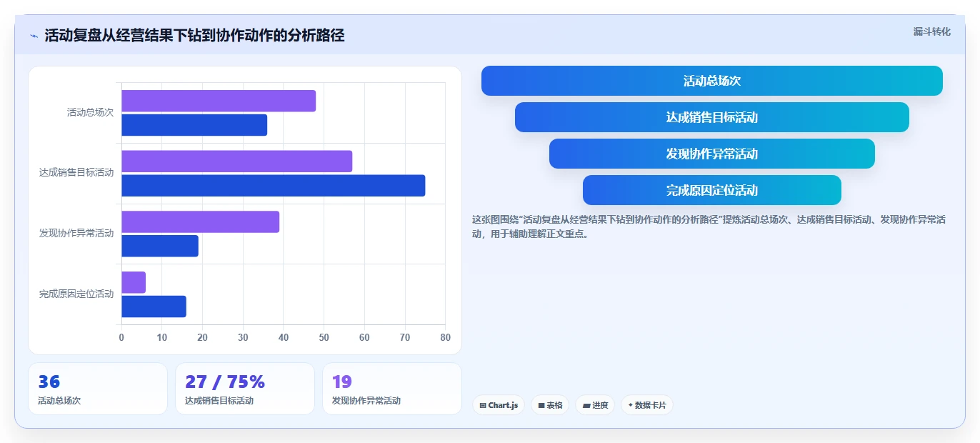The image size is (980, 443).
Task: Click the y-axis label 活动总场次 in the chart
Action: pos(90,112)
